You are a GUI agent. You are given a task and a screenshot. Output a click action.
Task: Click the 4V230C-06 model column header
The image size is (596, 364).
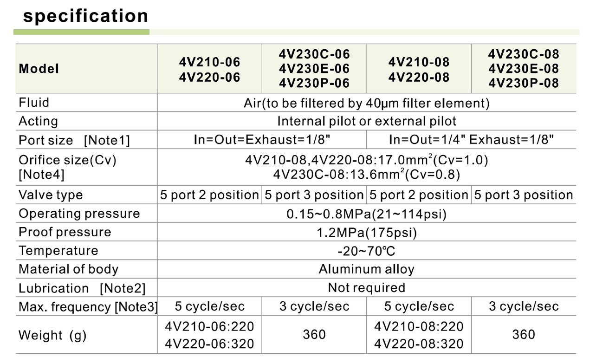pyautogui.click(x=314, y=69)
